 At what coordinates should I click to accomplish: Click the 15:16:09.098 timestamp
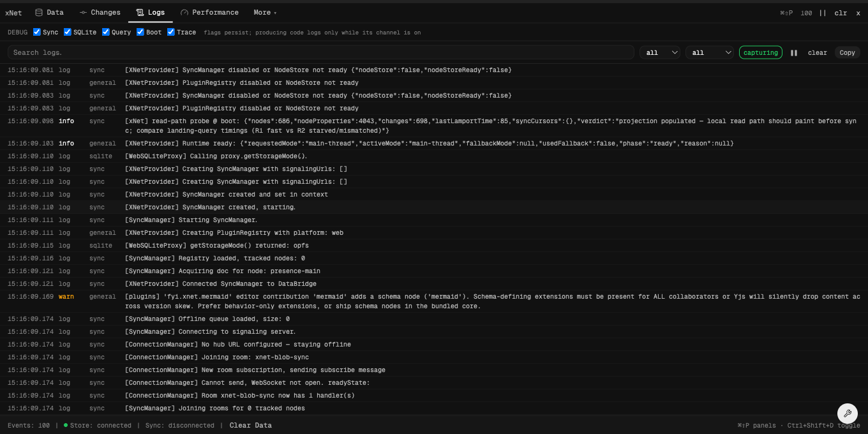pyautogui.click(x=31, y=121)
